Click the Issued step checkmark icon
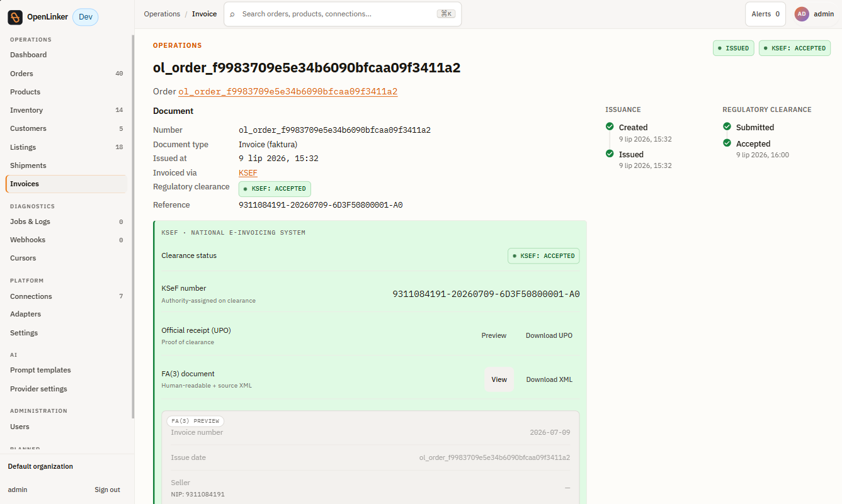Screen dimensions: 842x504 610,154
